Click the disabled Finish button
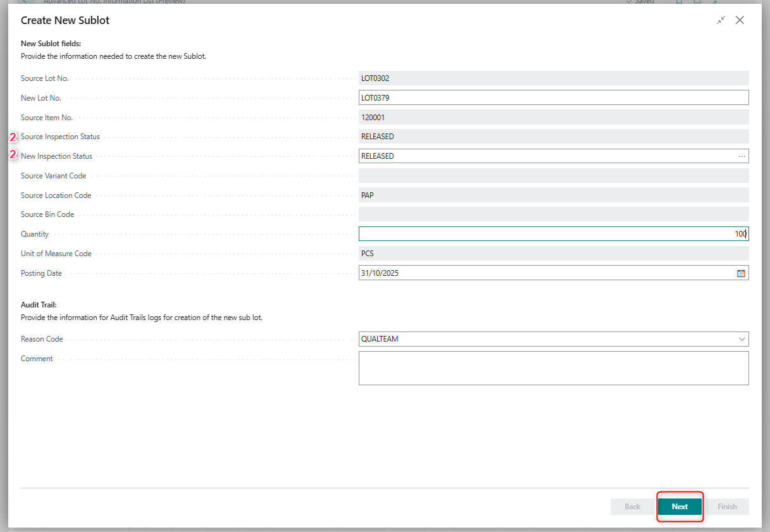The image size is (770, 532). tap(727, 507)
